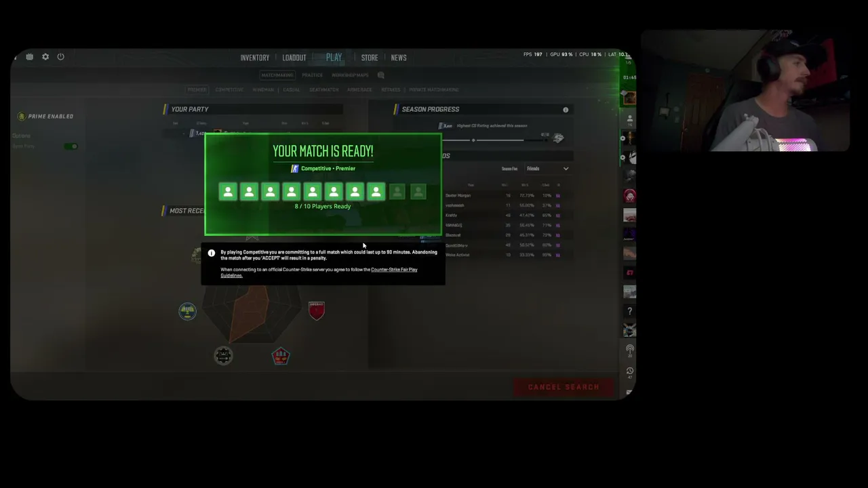The image size is (868, 488).
Task: Open the friends count icon in right sidebar
Action: (630, 120)
